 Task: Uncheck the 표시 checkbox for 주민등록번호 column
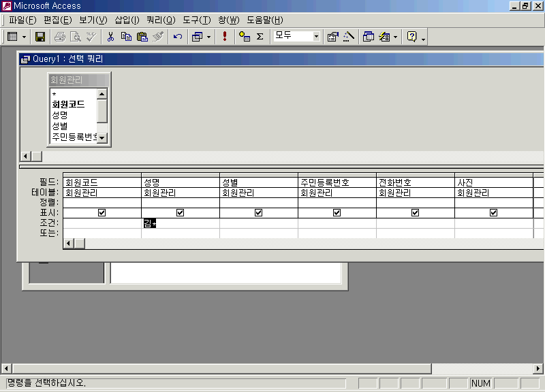(x=337, y=212)
